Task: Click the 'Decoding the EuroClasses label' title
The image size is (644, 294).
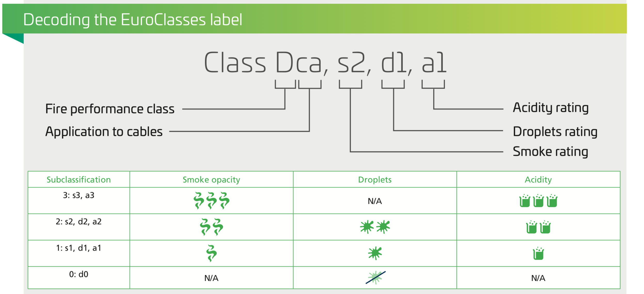Action: [x=133, y=20]
